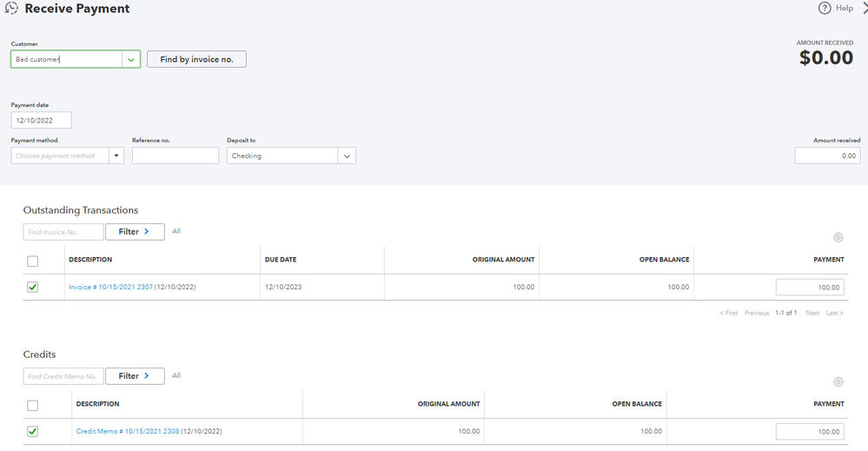The image size is (868, 451).
Task: Click the Receive Payment history clock icon
Action: click(12, 9)
